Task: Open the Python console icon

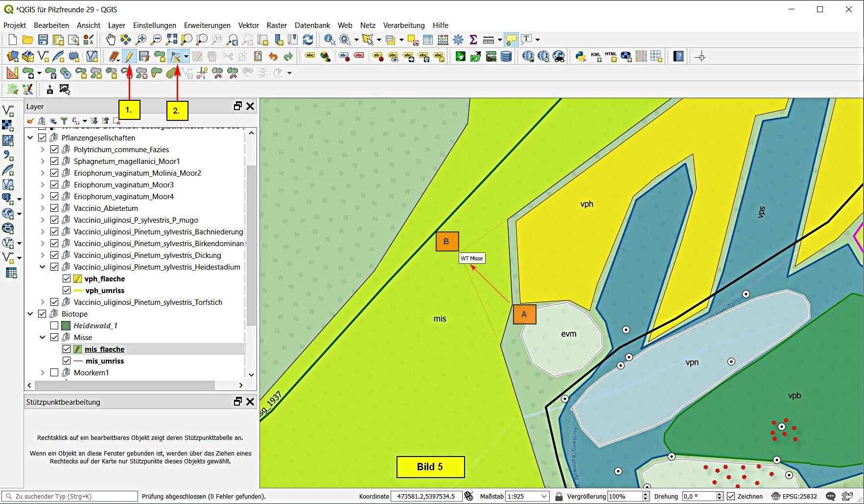Action: point(581,56)
